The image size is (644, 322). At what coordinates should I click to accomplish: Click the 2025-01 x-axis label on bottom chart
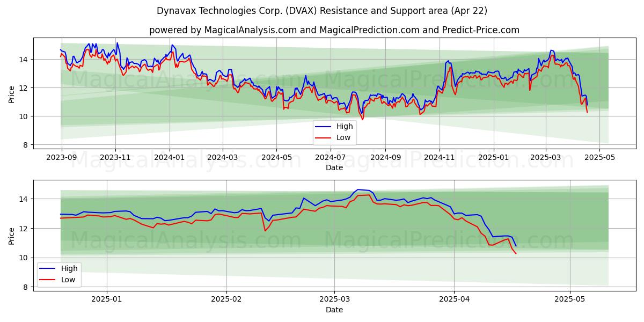point(107,300)
